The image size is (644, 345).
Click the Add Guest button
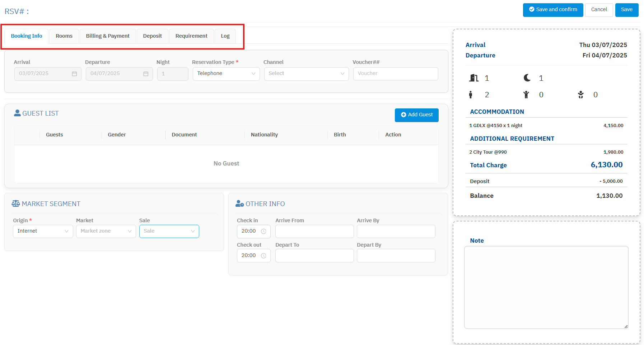pos(416,115)
